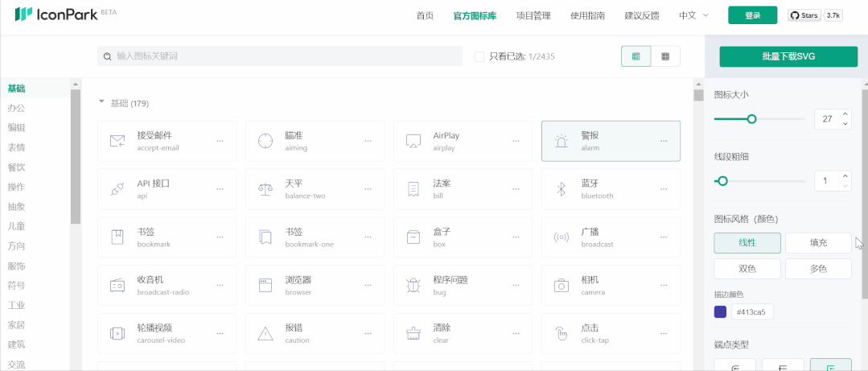The width and height of the screenshot is (868, 371).
Task: Select 建筑 category in sidebar
Action: coord(16,344)
